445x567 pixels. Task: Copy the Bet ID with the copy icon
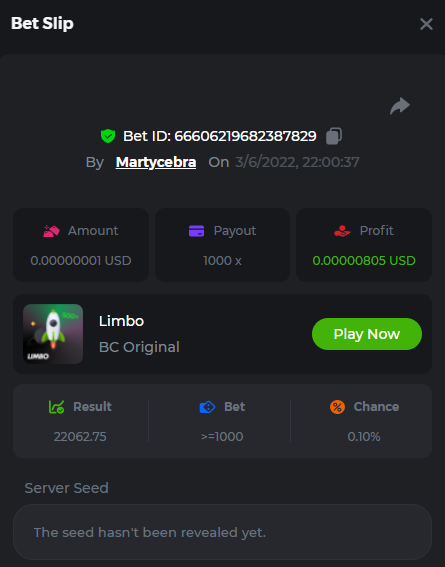pyautogui.click(x=334, y=136)
